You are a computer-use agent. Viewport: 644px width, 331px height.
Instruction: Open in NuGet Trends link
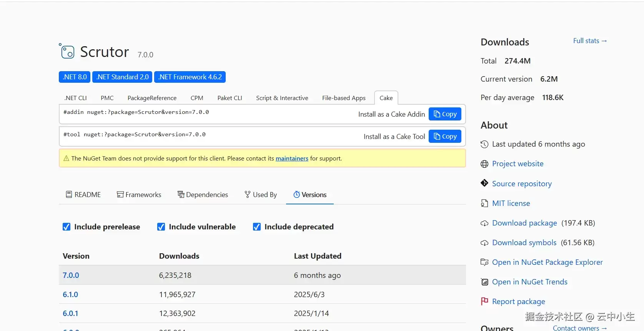coord(530,282)
